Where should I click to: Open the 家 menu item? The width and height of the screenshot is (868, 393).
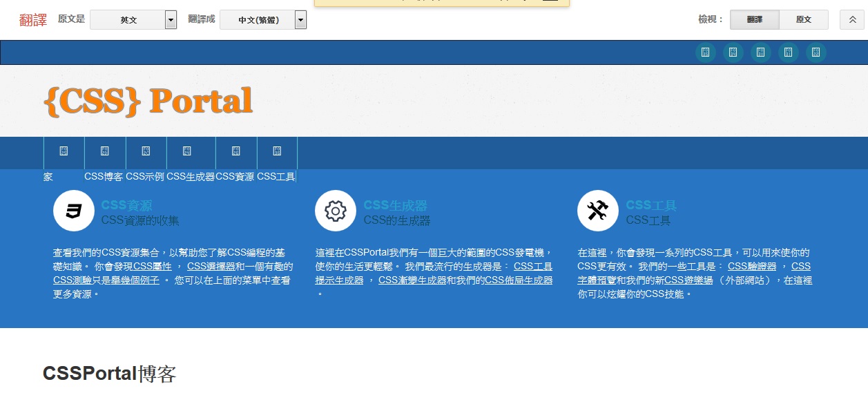(x=48, y=177)
